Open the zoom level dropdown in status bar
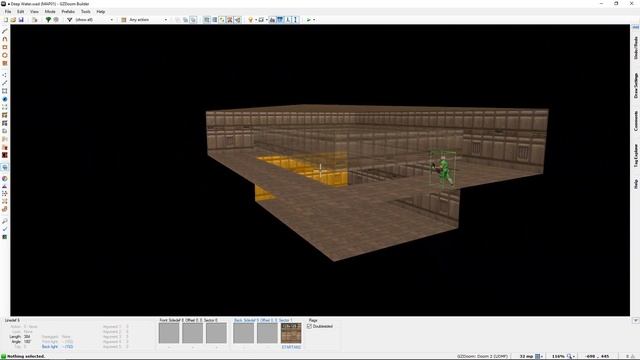 [x=573, y=356]
